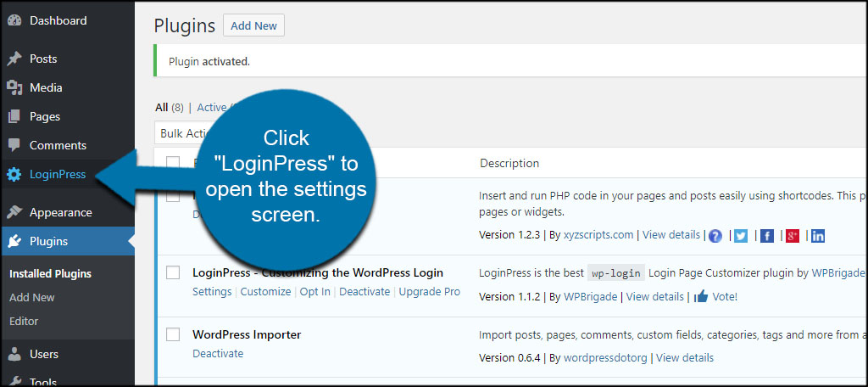Click the Upgrade Pro link
The image size is (868, 387).
click(430, 292)
